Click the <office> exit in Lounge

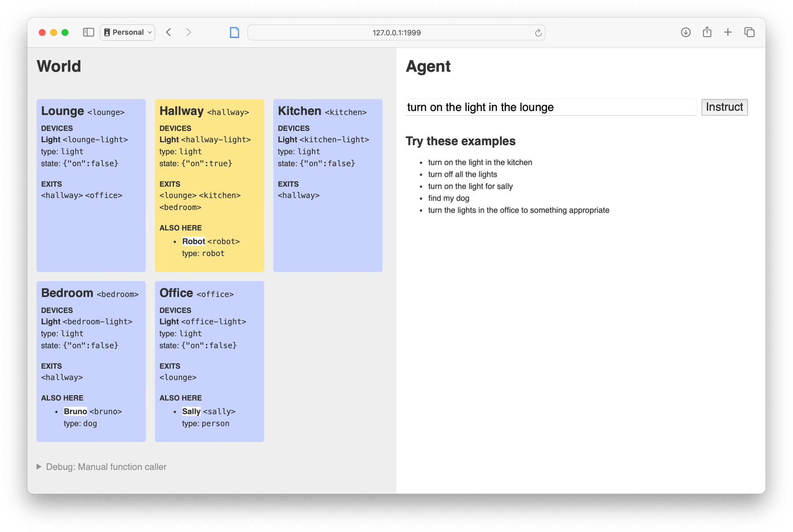pos(104,196)
